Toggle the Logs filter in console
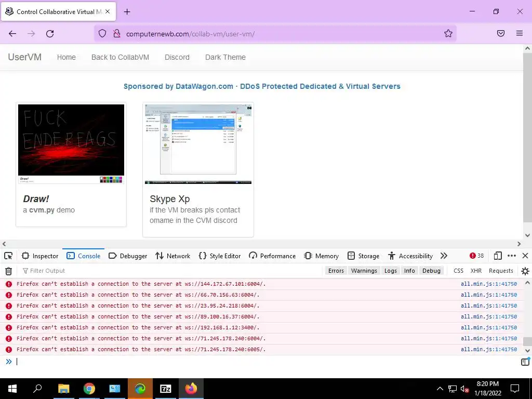 pyautogui.click(x=391, y=271)
